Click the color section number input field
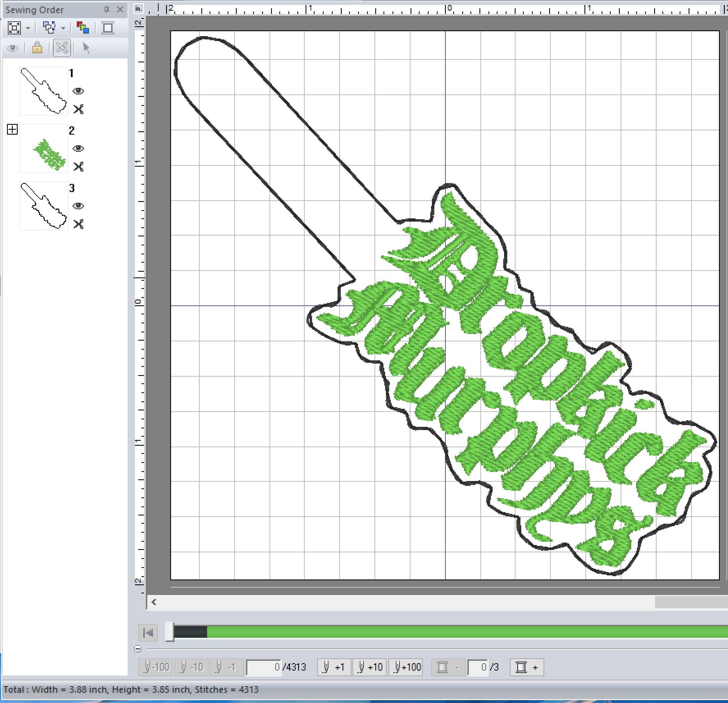 pyautogui.click(x=477, y=667)
